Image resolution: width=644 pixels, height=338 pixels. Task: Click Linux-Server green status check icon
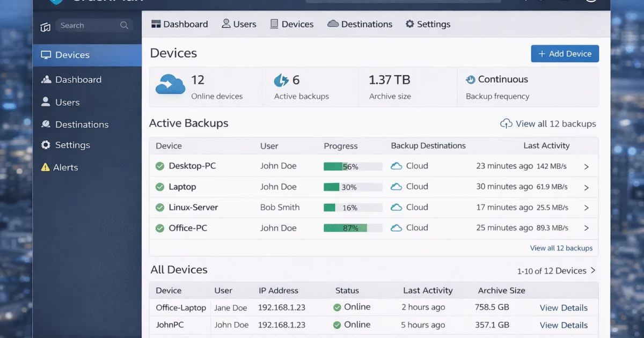160,208
